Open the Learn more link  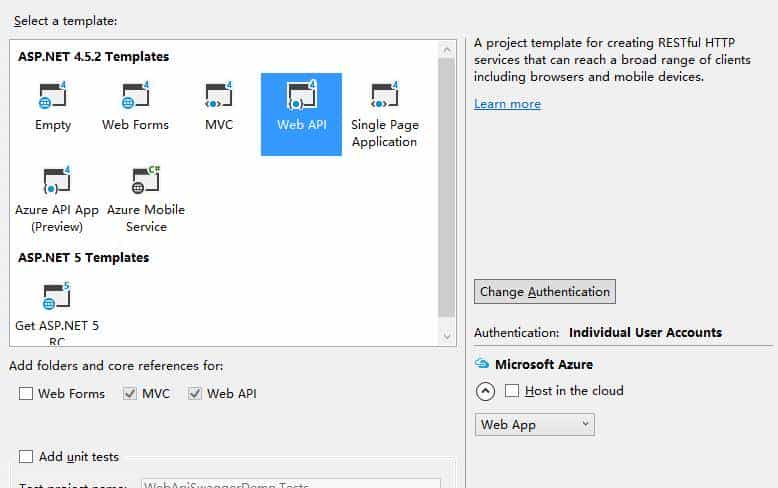[507, 104]
